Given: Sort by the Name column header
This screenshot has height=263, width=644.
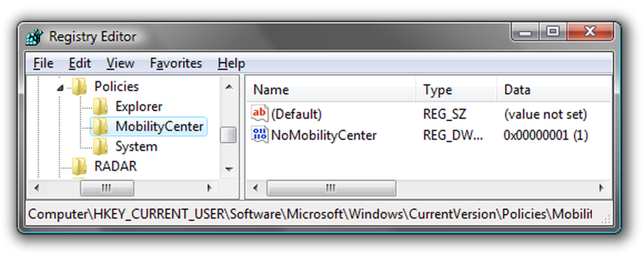Looking at the screenshot, I should click(331, 90).
